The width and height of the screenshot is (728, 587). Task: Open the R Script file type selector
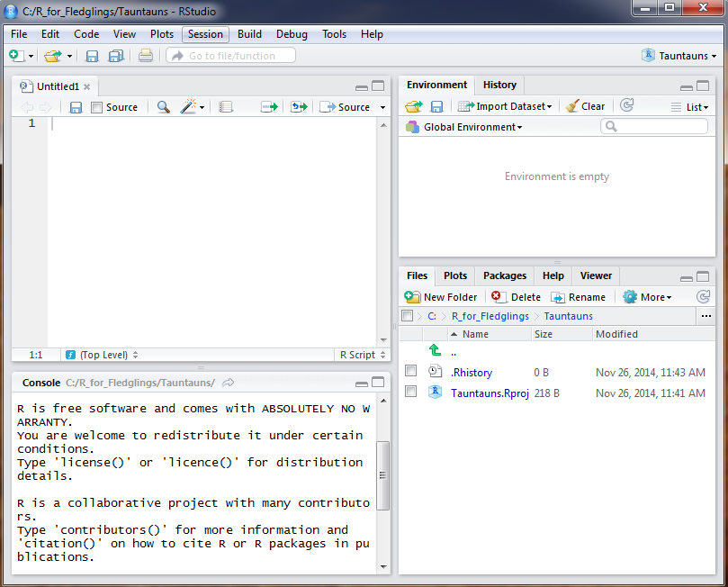[x=363, y=355]
